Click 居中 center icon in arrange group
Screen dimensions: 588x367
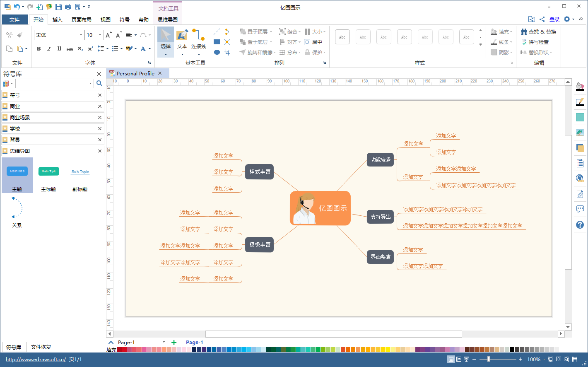(313, 42)
